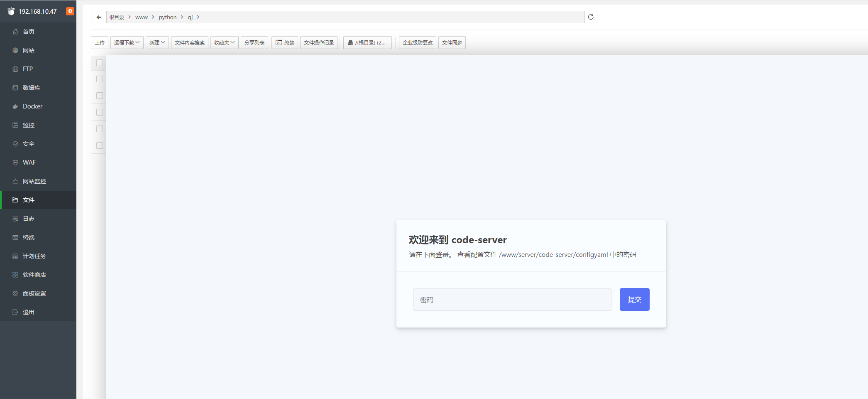Toggle the select-all checkbox in the file list header
Image resolution: width=868 pixels, height=399 pixels.
[100, 63]
